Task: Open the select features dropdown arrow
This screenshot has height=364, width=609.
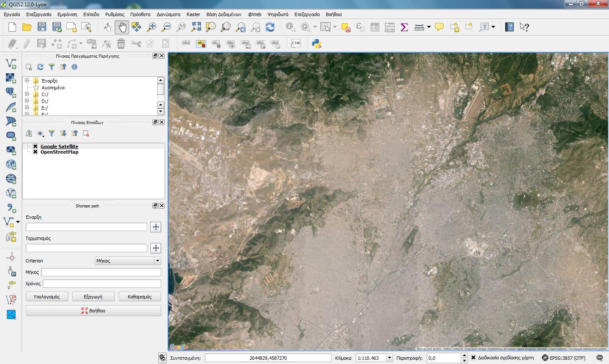Action: [335, 27]
